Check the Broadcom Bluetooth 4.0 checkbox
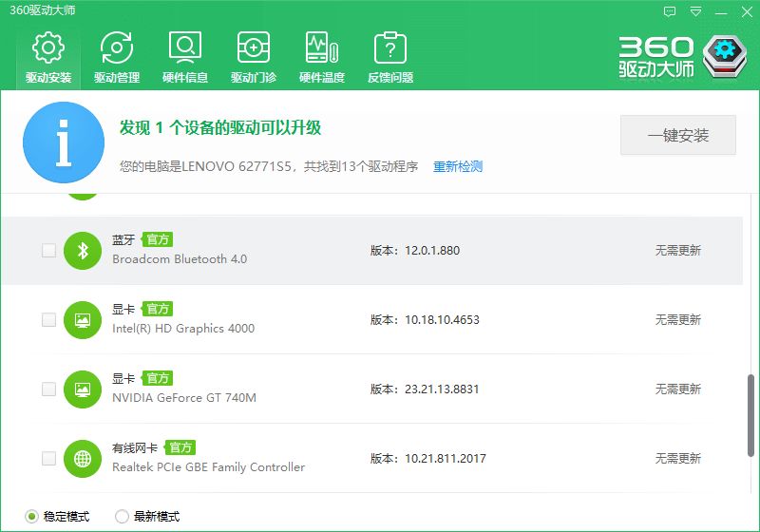This screenshot has height=532, width=760. pos(49,251)
